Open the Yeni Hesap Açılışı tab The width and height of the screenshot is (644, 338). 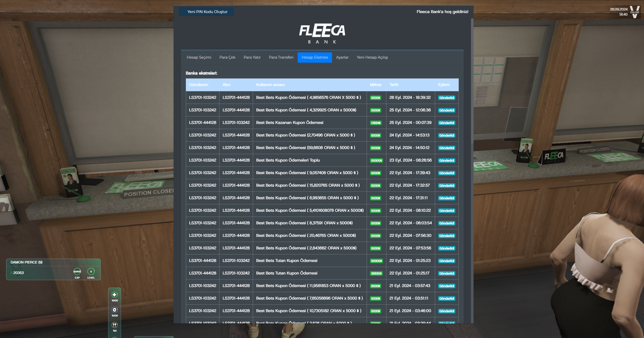pos(372,57)
